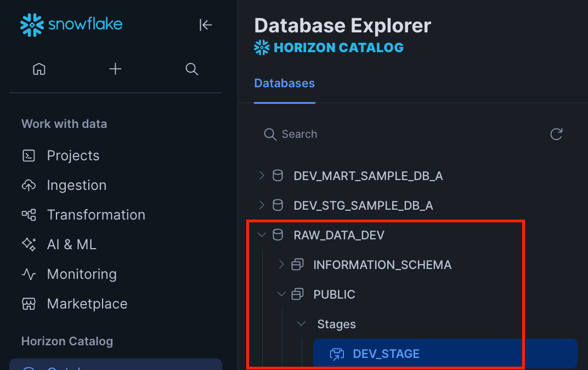Image resolution: width=588 pixels, height=370 pixels.
Task: Collapse the left sidebar using arrow icon
Action: [206, 25]
